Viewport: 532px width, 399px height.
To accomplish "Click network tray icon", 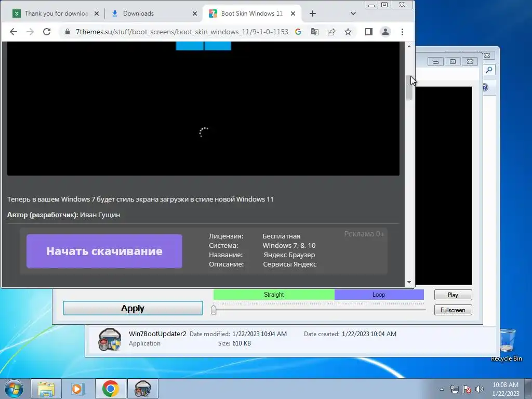I will 454,389.
